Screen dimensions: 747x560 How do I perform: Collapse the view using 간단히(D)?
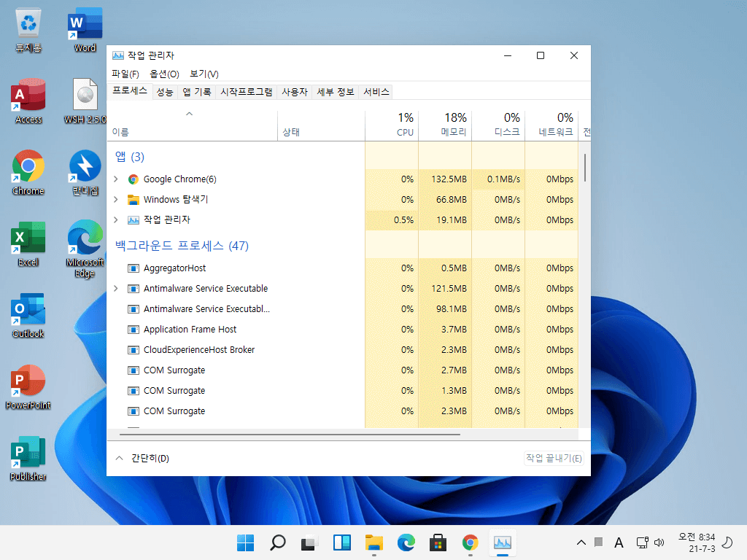pos(142,458)
